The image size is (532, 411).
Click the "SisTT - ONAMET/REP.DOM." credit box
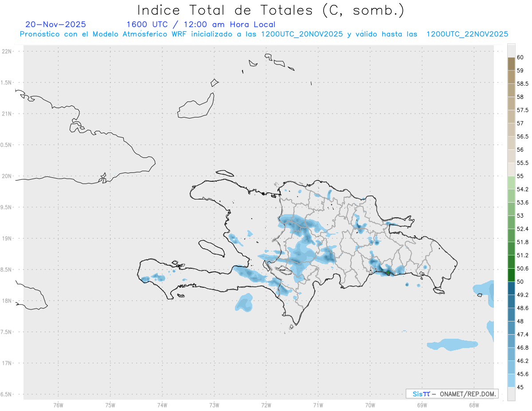click(x=452, y=394)
